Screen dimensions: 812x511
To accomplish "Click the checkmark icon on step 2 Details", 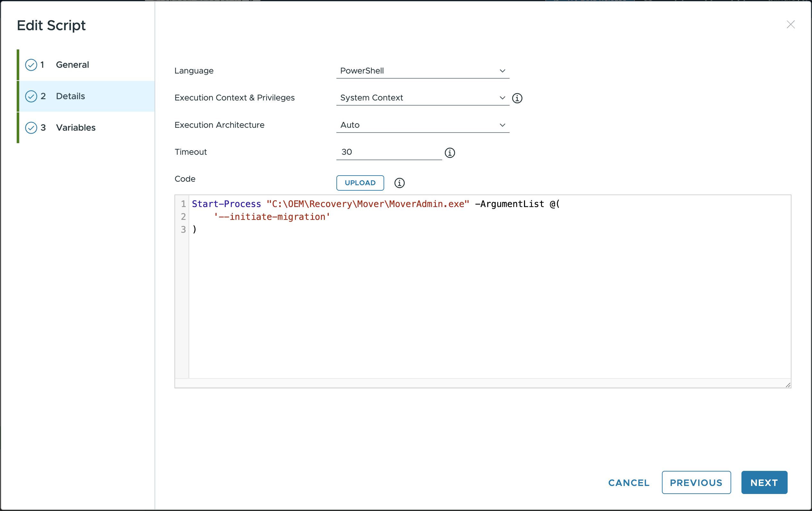I will (31, 97).
